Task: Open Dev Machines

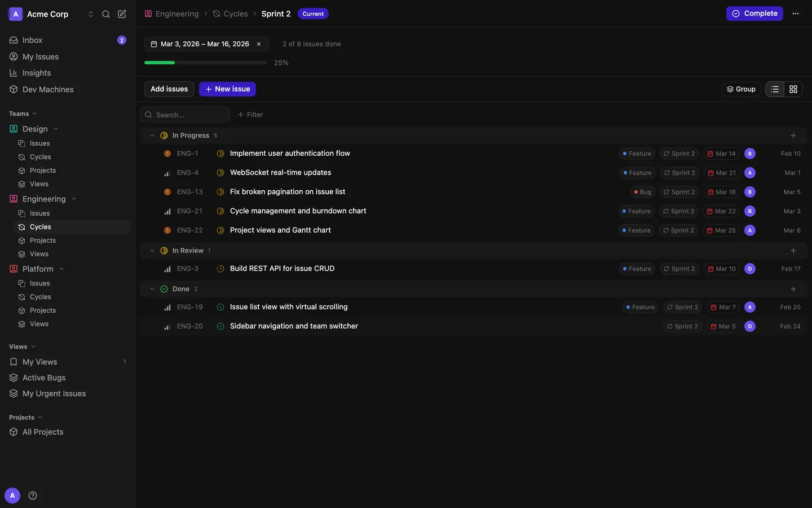Action: [x=68, y=89]
